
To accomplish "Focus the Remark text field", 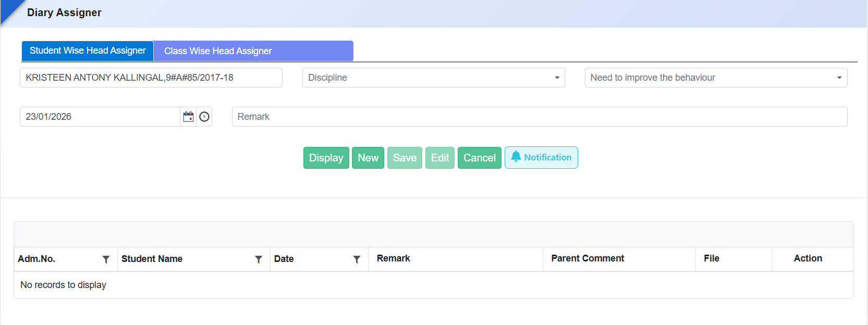I will (x=539, y=117).
